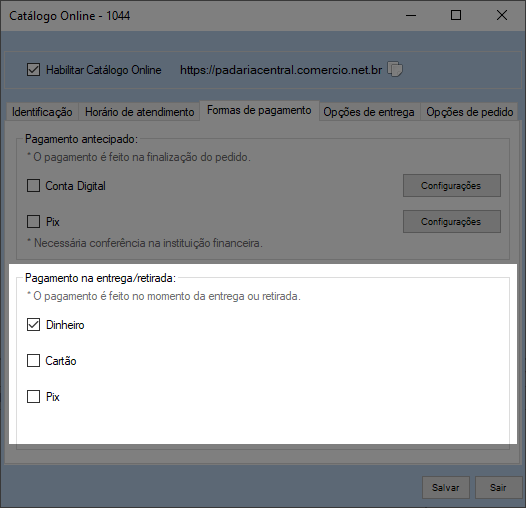
Task: Check Pix under Pagamento na entrega/retirada
Action: coord(33,397)
